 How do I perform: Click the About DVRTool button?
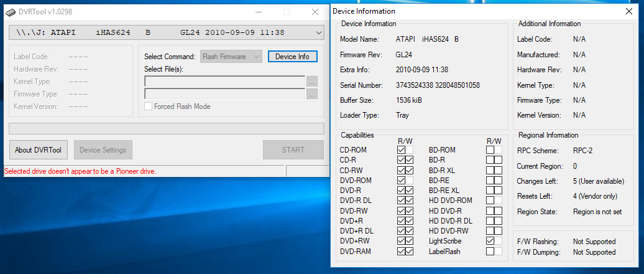(x=38, y=149)
